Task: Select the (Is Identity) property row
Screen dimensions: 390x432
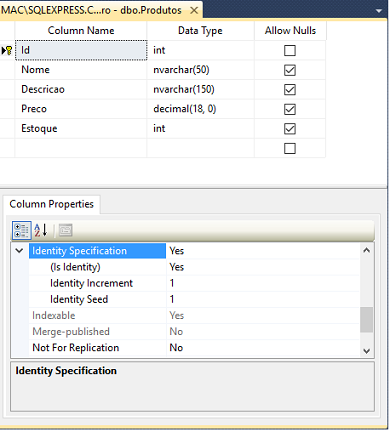Action: pyautogui.click(x=194, y=267)
